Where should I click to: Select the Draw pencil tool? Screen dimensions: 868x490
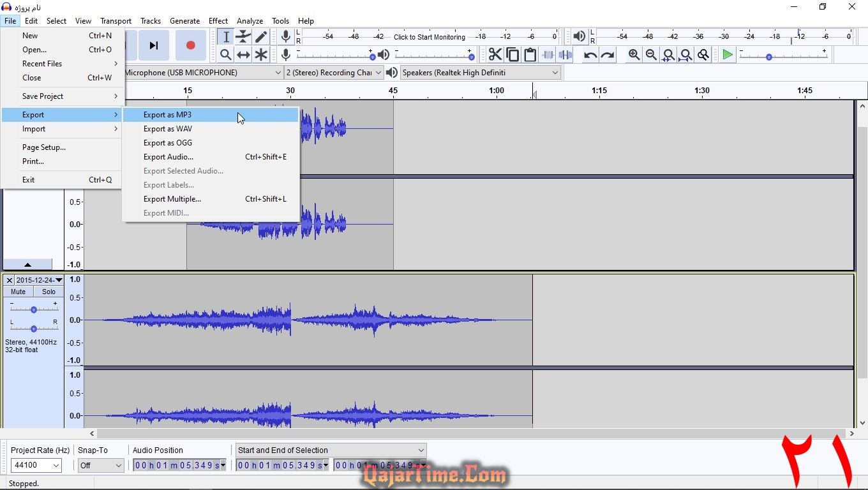(x=261, y=37)
